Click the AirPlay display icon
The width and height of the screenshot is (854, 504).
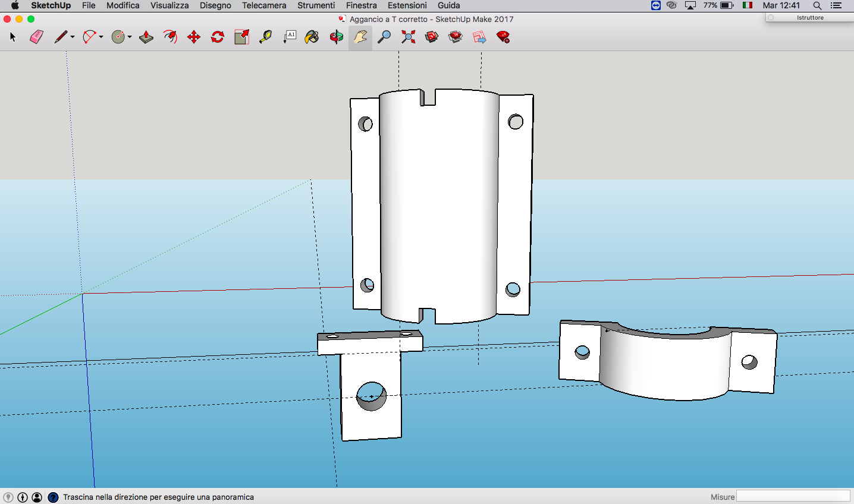(x=690, y=5)
